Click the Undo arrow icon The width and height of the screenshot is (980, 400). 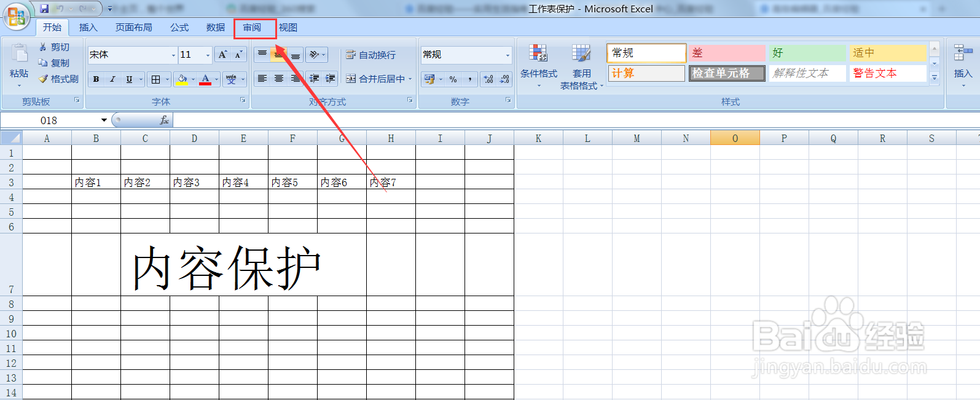pyautogui.click(x=60, y=9)
